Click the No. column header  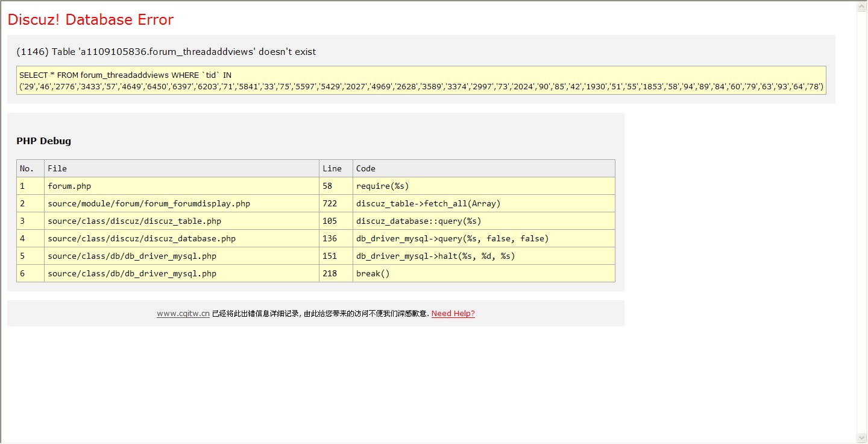tap(30, 168)
